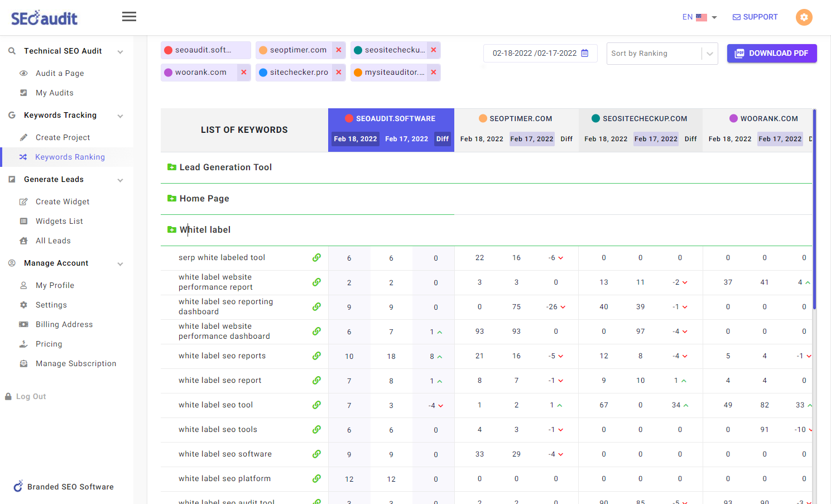Click the padlock icon beside Log Out
This screenshot has height=504, width=831.
8,396
